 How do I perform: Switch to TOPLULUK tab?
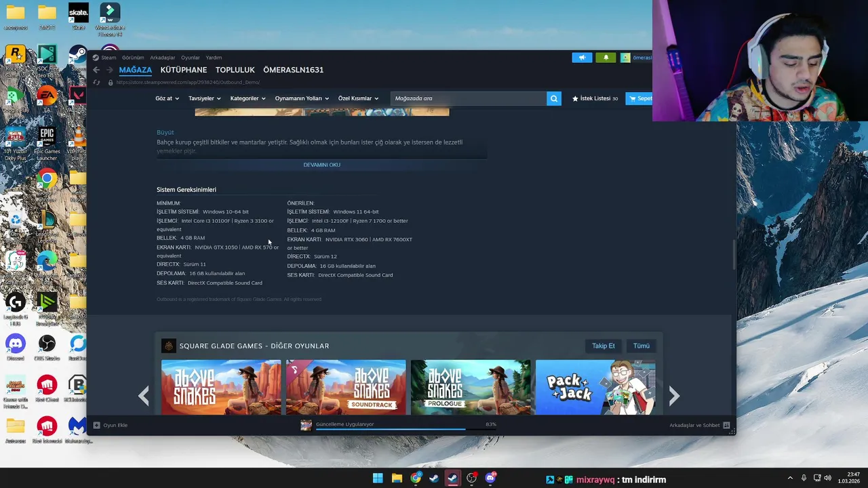tap(235, 70)
